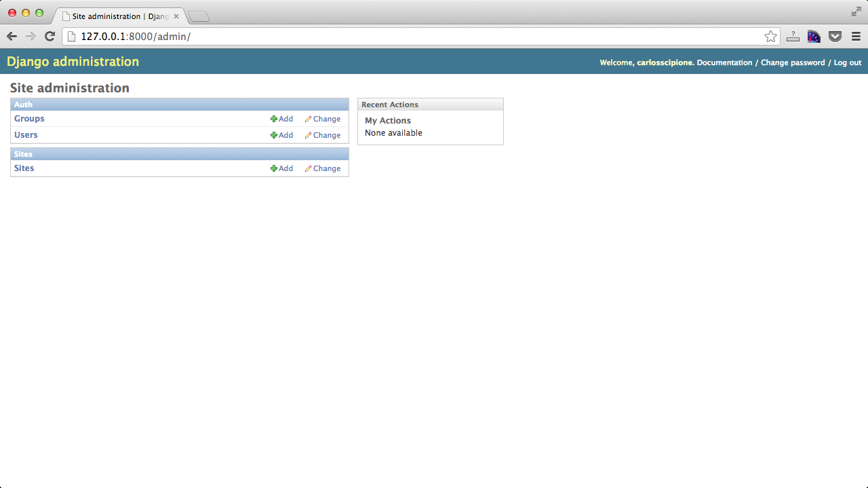Click the My Actions heading
Image resolution: width=868 pixels, height=488 pixels.
pyautogui.click(x=388, y=121)
